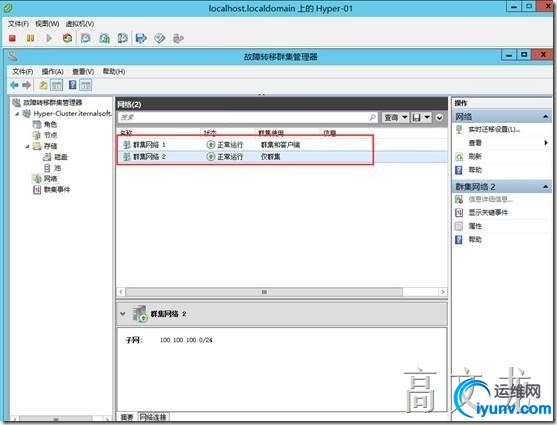Switch to the 网络连接 tab

[153, 417]
